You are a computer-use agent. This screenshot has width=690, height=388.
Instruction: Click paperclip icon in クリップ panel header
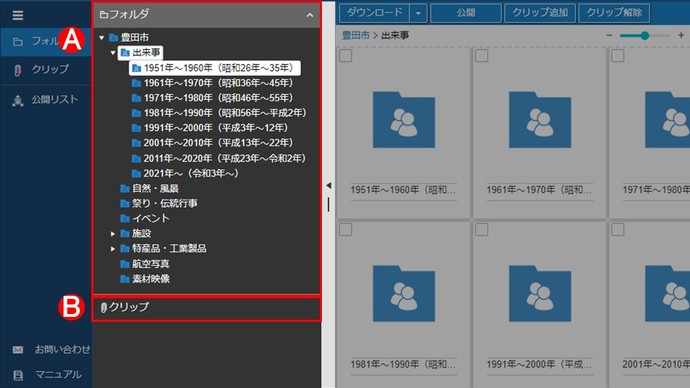104,307
